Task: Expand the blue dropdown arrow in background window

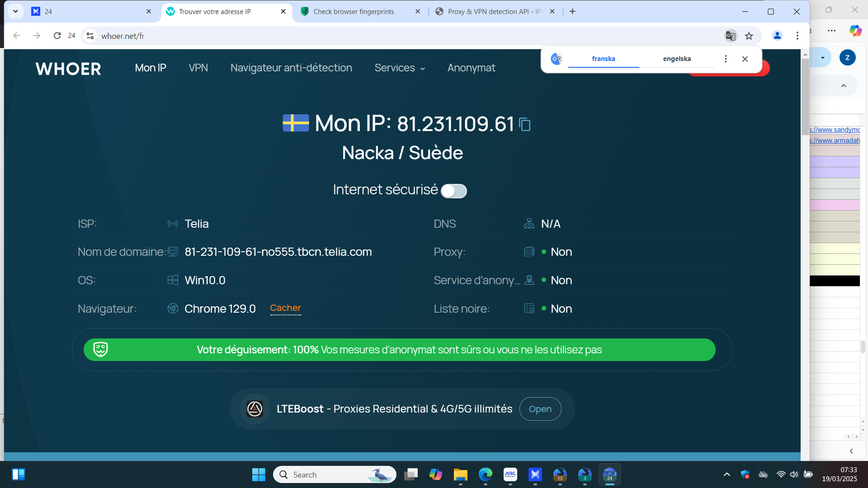Action: click(823, 57)
